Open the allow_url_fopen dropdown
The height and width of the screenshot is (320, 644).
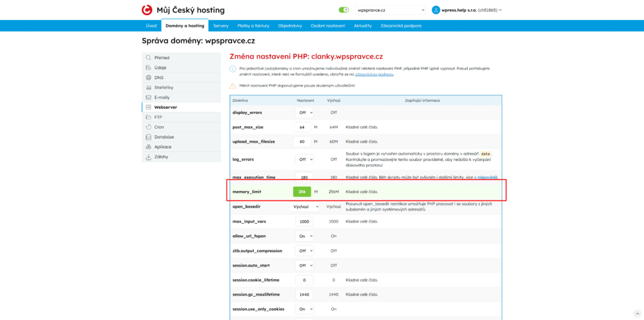[304, 236]
